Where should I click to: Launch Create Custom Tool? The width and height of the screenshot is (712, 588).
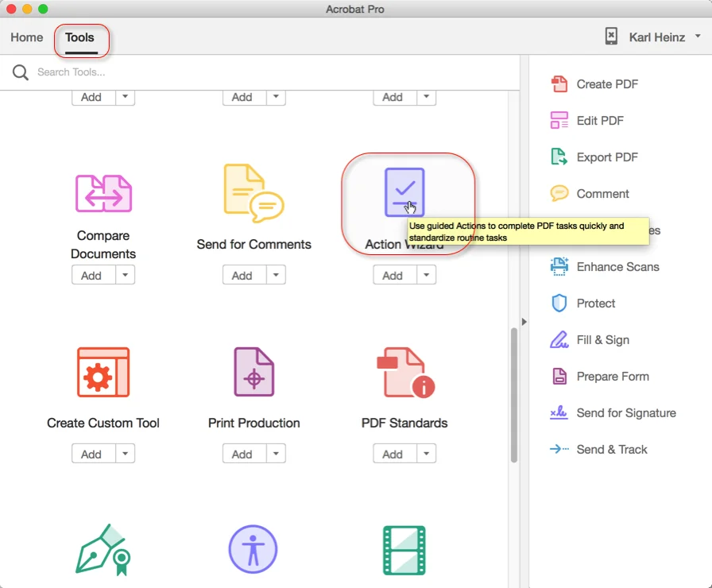coord(103,371)
